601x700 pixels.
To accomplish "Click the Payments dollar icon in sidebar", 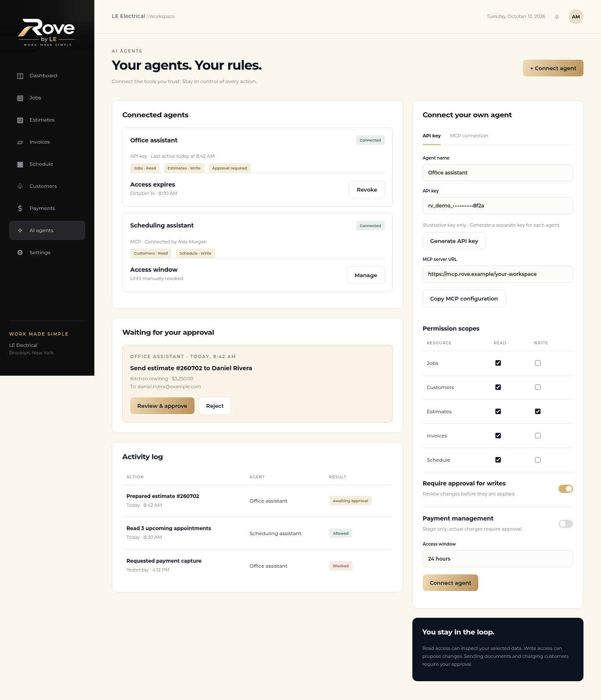I will 20,208.
